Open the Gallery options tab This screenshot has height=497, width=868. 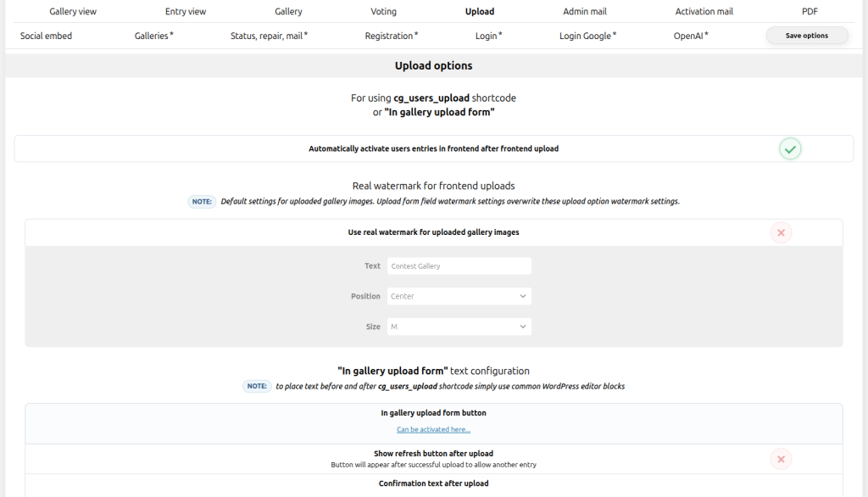coord(288,12)
